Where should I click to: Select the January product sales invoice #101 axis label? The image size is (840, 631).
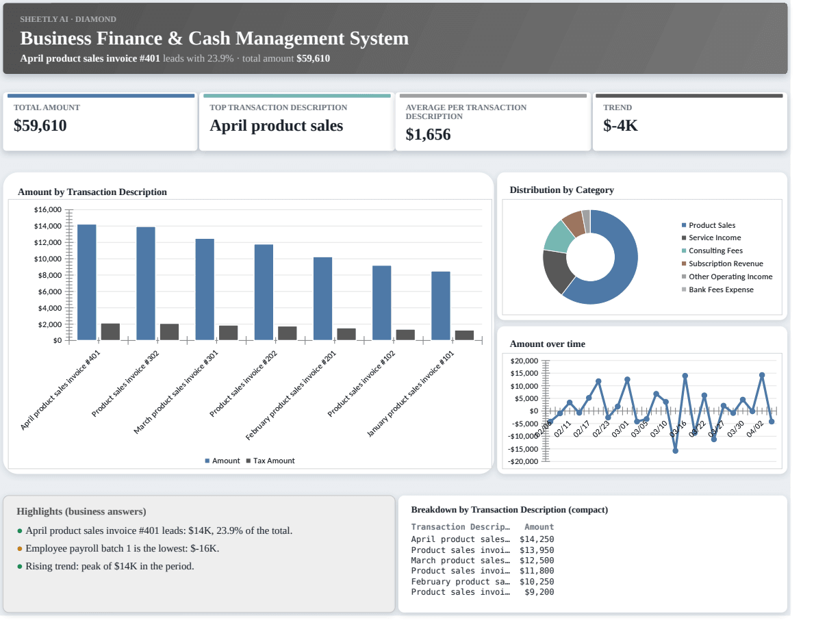[x=411, y=393]
